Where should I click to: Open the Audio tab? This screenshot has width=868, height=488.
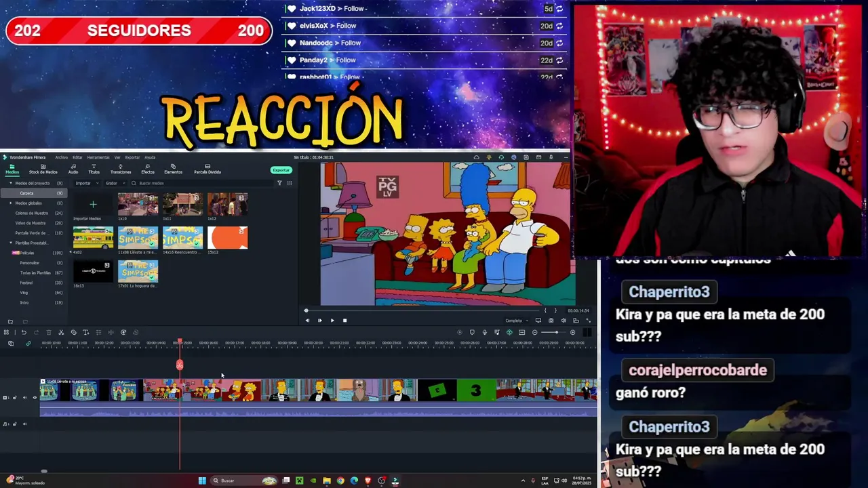73,169
